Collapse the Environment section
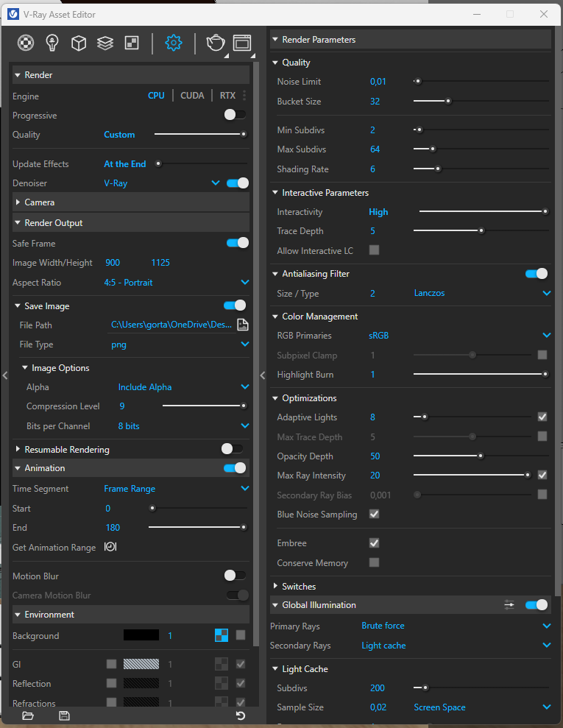This screenshot has height=728, width=563. click(131, 614)
